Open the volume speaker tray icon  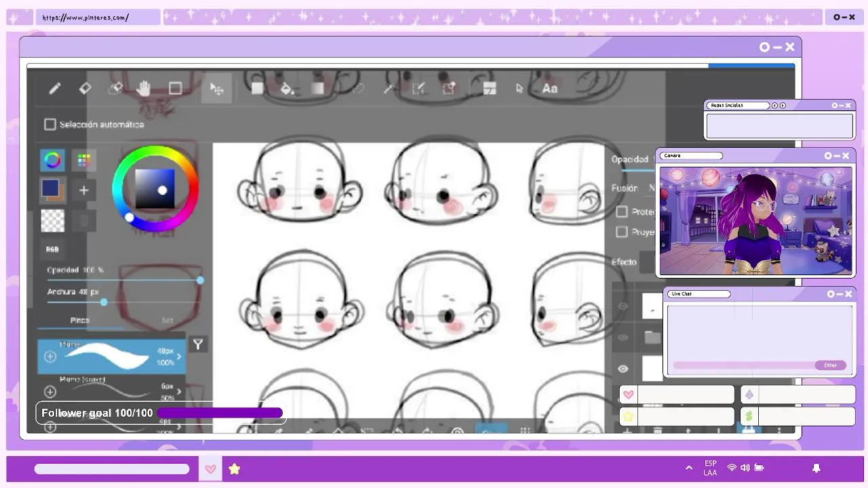pyautogui.click(x=745, y=468)
